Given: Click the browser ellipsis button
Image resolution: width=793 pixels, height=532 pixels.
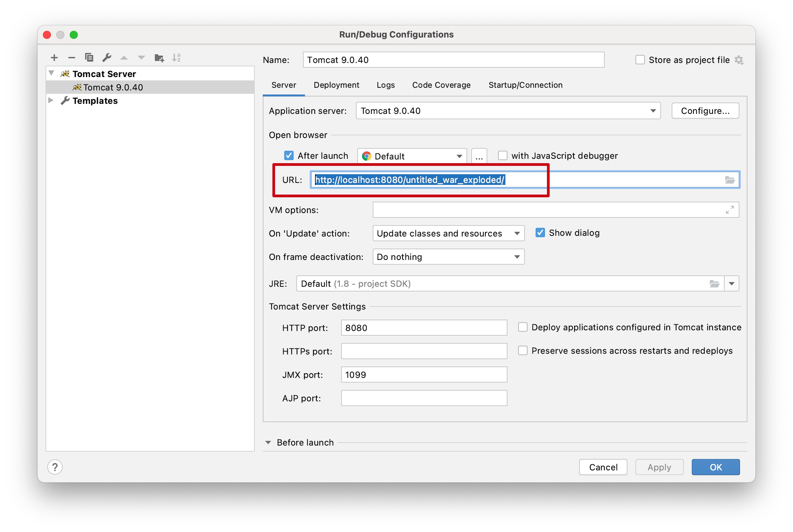Looking at the screenshot, I should coord(479,156).
